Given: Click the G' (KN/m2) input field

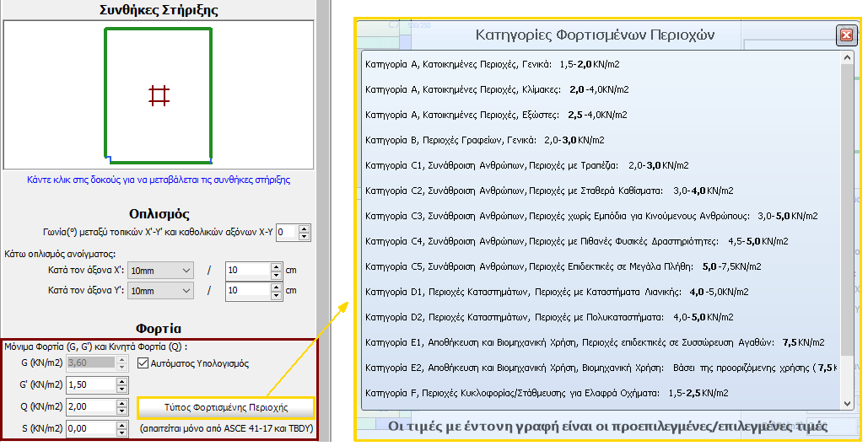Looking at the screenshot, I should (81, 385).
